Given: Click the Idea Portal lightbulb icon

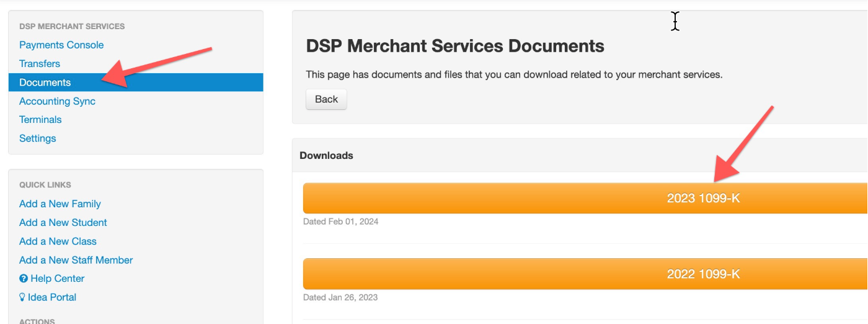Looking at the screenshot, I should pos(22,297).
